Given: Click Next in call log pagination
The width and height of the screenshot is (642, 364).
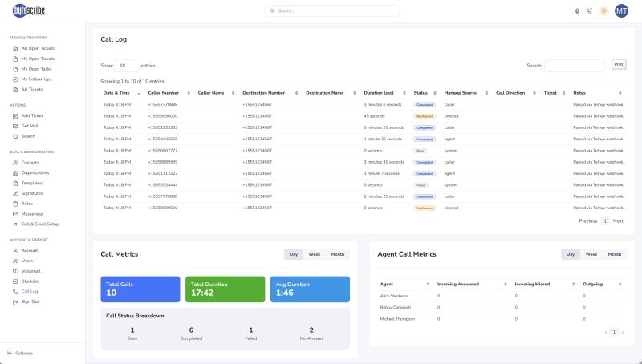Looking at the screenshot, I should point(618,220).
